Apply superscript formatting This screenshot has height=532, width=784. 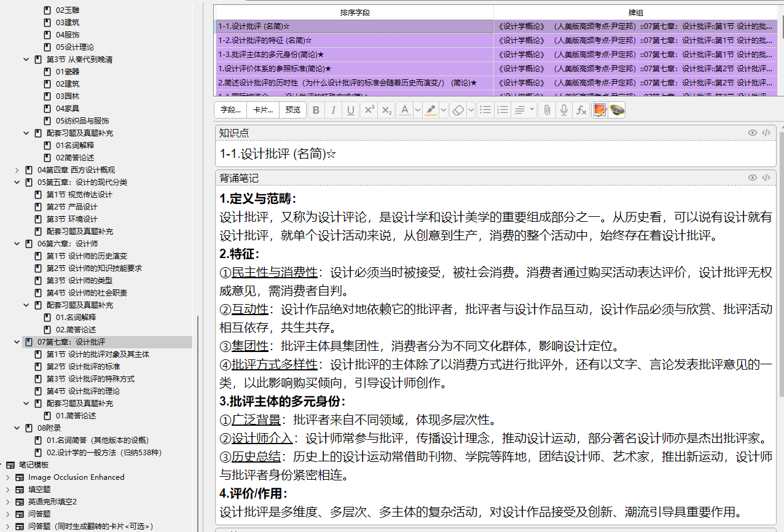[x=369, y=110]
